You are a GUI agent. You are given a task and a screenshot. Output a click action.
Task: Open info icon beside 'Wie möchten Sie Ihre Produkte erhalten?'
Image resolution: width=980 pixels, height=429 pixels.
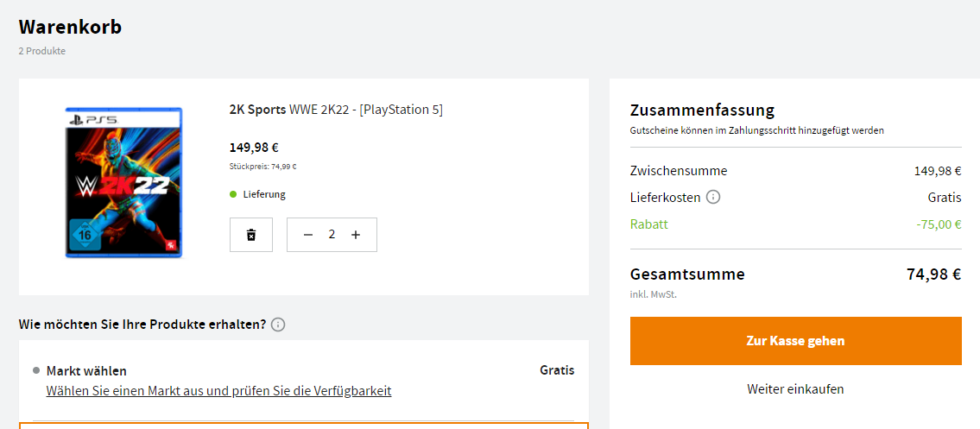(278, 325)
